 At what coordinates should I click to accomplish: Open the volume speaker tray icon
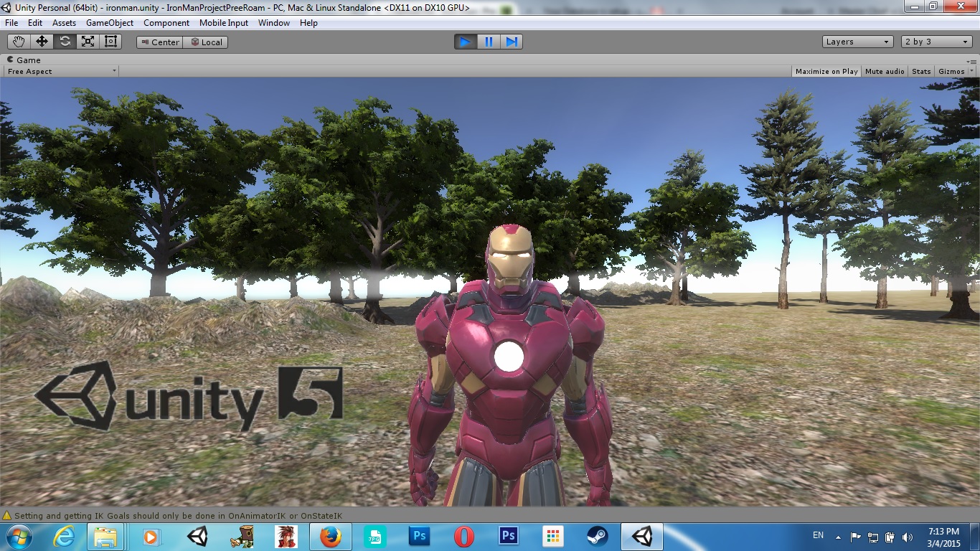[x=908, y=536]
